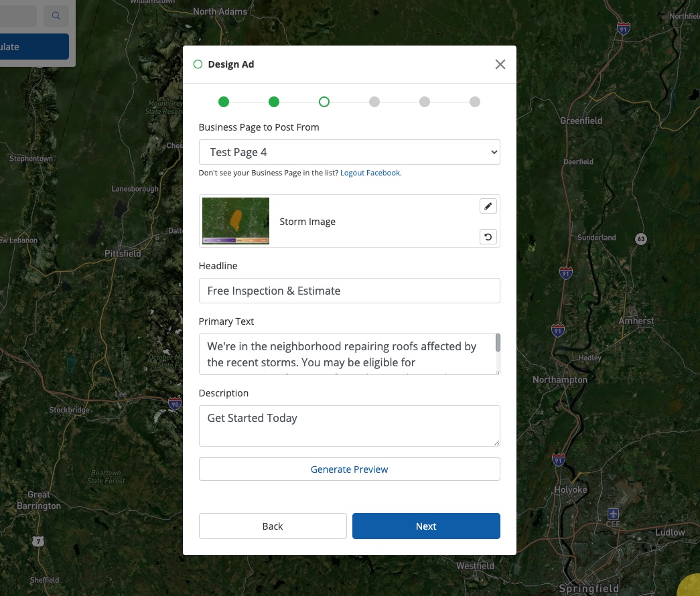This screenshot has width=700, height=596.
Task: Go to the next step with Next
Action: (426, 526)
